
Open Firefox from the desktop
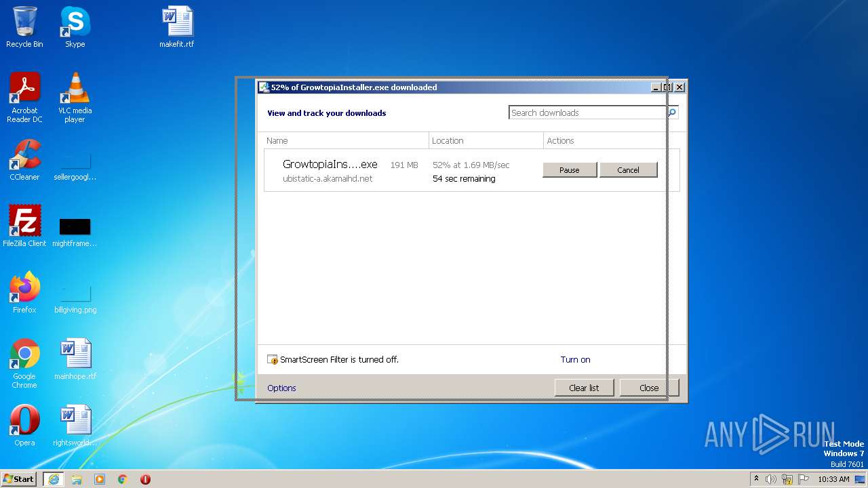tap(24, 292)
